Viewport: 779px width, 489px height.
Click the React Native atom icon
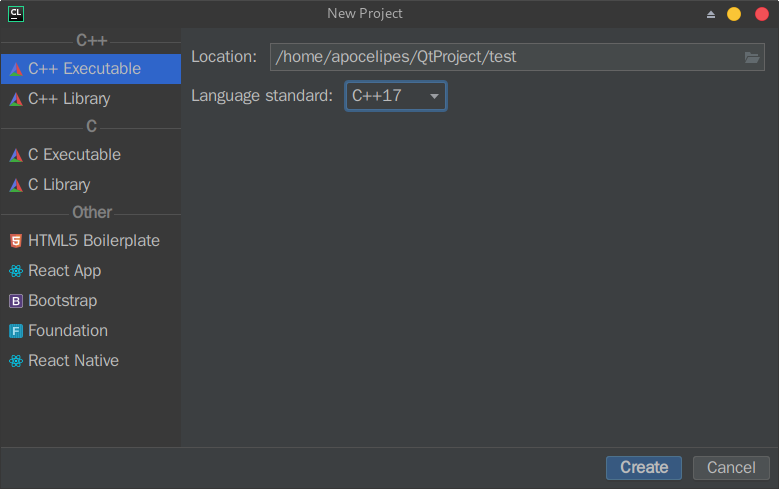(16, 361)
